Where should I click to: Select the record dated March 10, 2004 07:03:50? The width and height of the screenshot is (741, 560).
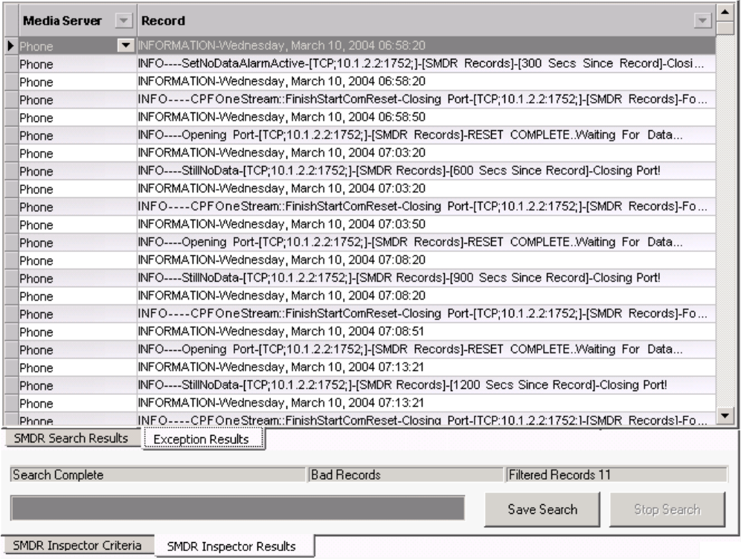point(426,225)
